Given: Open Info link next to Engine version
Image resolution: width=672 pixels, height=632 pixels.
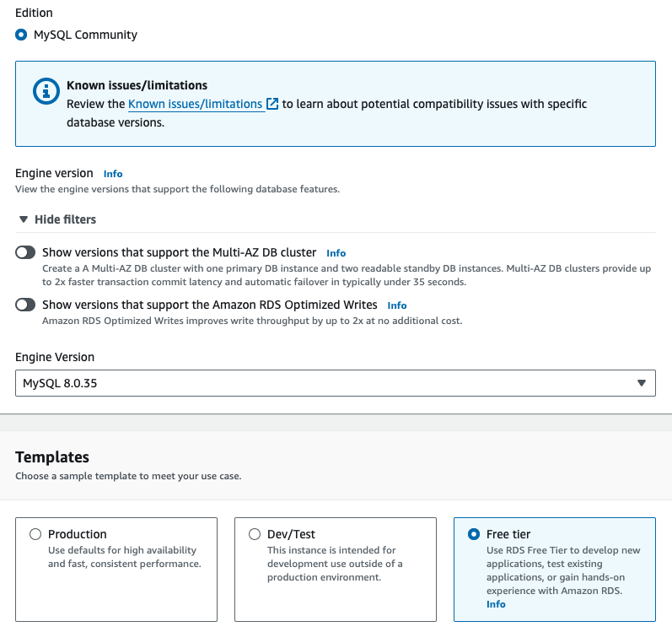Looking at the screenshot, I should (113, 174).
